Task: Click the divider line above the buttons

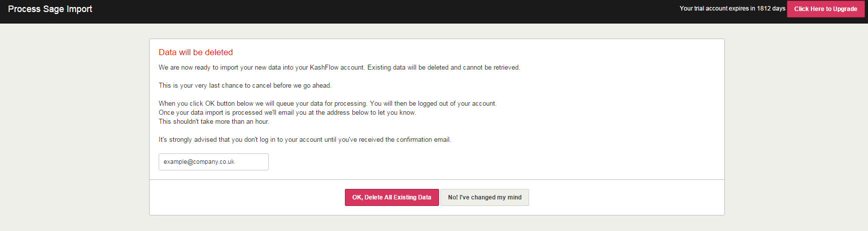Action: coord(437,179)
